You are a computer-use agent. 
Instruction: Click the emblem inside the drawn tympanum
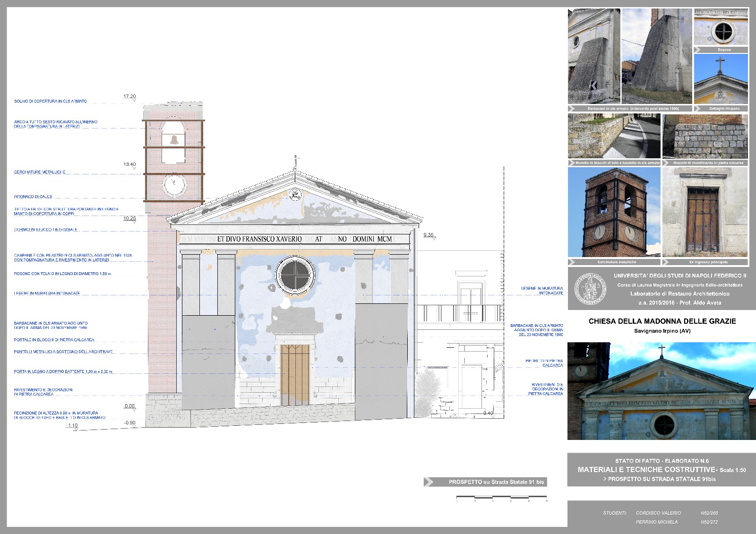tap(296, 194)
